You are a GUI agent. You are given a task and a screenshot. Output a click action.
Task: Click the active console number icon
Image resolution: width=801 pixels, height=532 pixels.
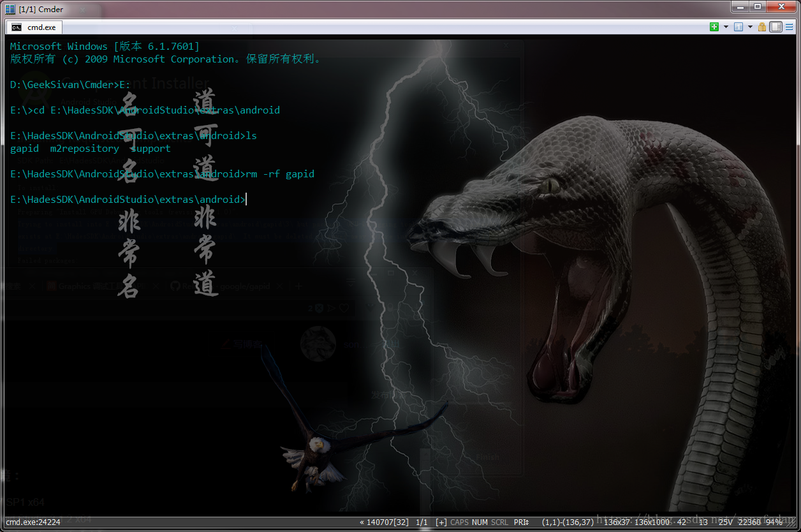pos(739,27)
